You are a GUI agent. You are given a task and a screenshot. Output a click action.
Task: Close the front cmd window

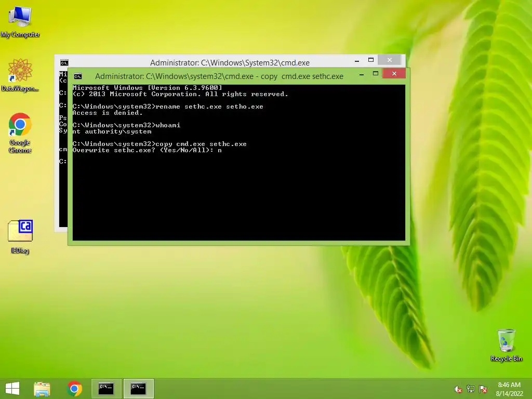pos(394,73)
